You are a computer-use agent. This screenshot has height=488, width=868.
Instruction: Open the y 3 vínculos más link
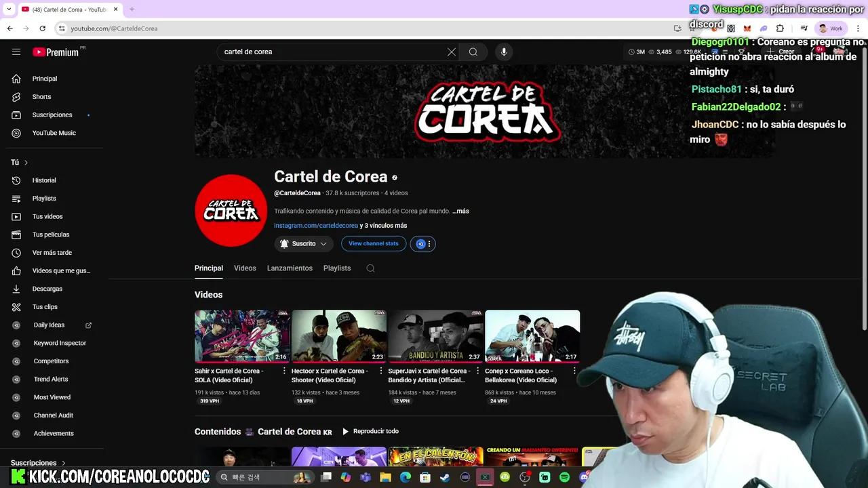tap(383, 226)
